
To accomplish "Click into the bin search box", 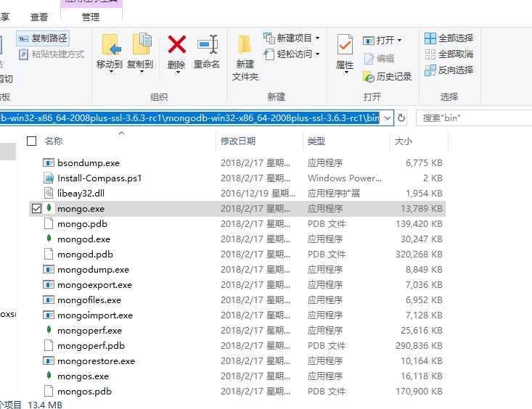I will coord(474,118).
